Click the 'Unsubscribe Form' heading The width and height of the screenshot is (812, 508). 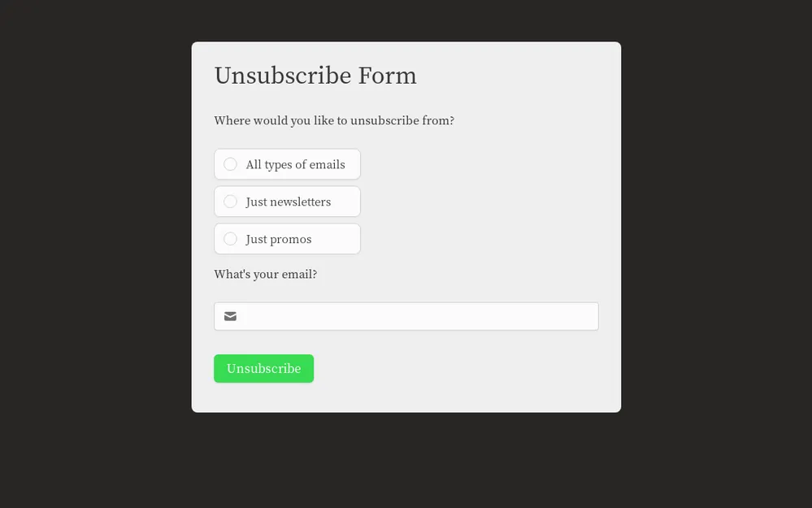click(315, 76)
